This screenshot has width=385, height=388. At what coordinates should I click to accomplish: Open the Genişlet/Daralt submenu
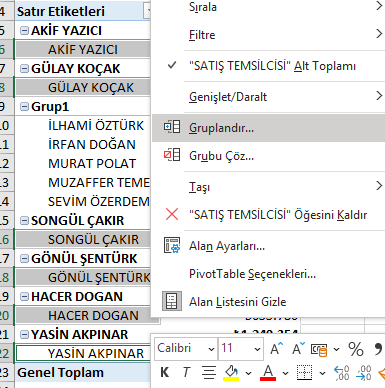(269, 96)
